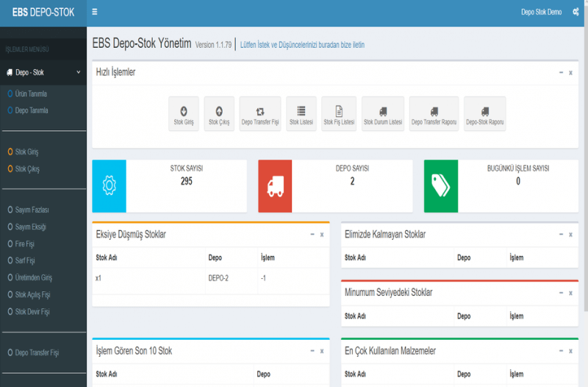Click the blue gear Stok Sayısı icon
Viewport: 588px width, 387px height.
(109, 186)
